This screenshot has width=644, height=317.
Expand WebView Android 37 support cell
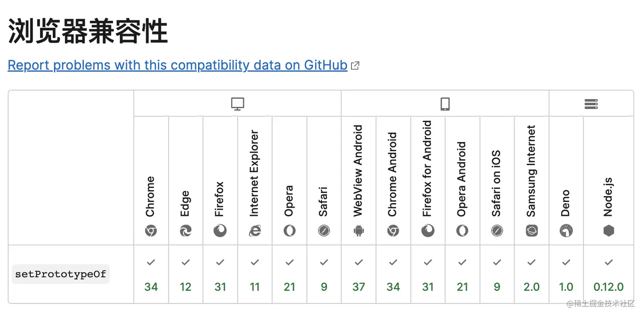point(359,274)
